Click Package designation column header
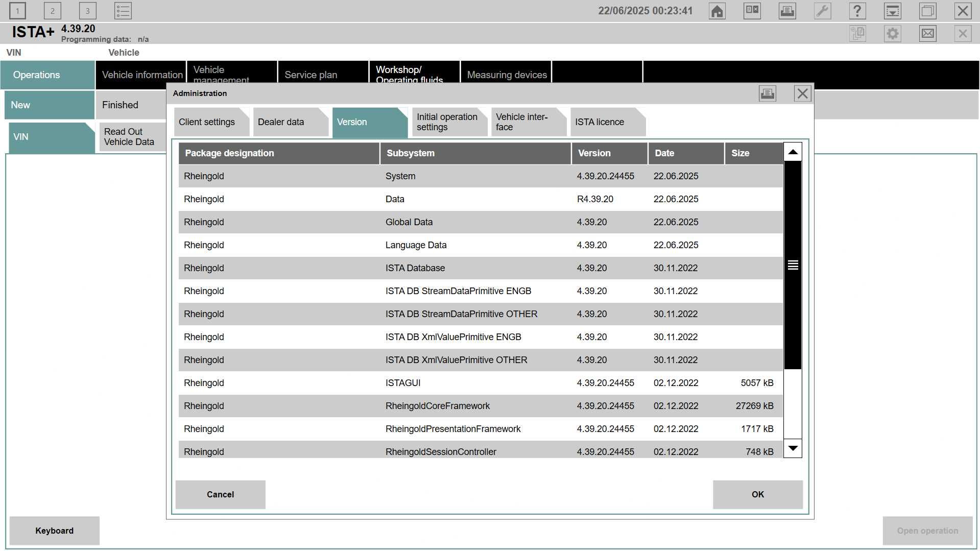Viewport: 980px width, 551px height. point(279,153)
